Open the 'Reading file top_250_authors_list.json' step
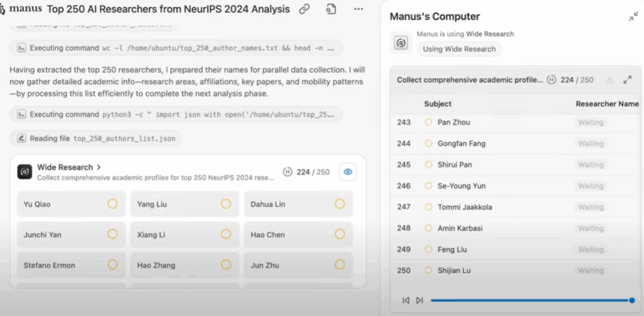Viewport: 644px width, 316px height. pos(96,138)
